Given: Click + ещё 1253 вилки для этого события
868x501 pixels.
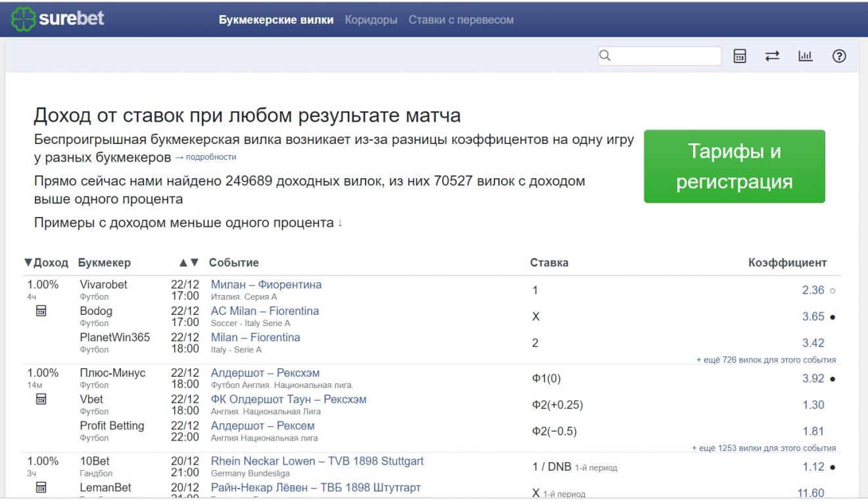Looking at the screenshot, I should 764,448.
